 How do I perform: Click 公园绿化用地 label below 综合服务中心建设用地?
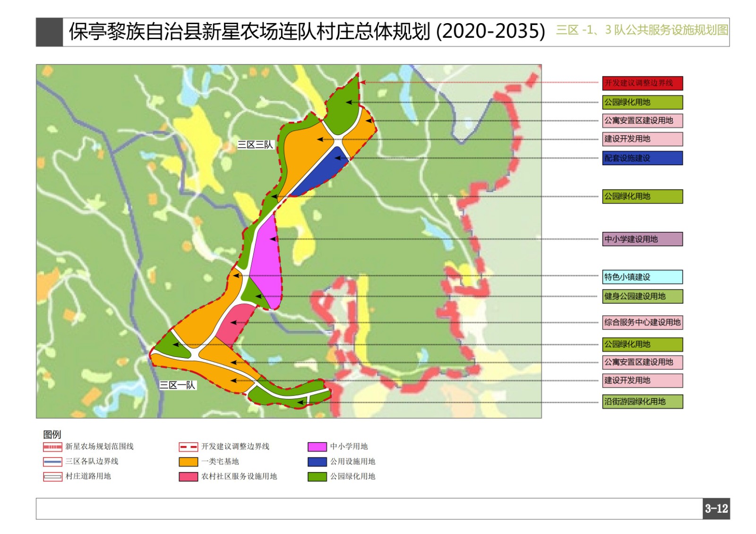tap(642, 345)
